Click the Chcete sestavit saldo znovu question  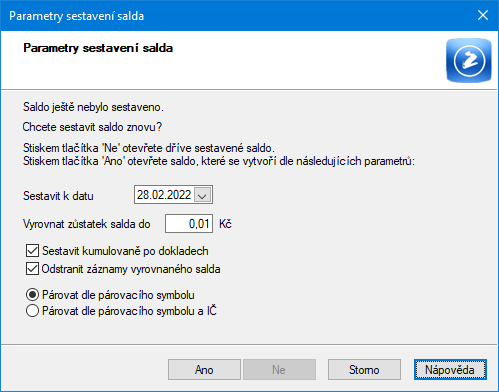coord(92,127)
